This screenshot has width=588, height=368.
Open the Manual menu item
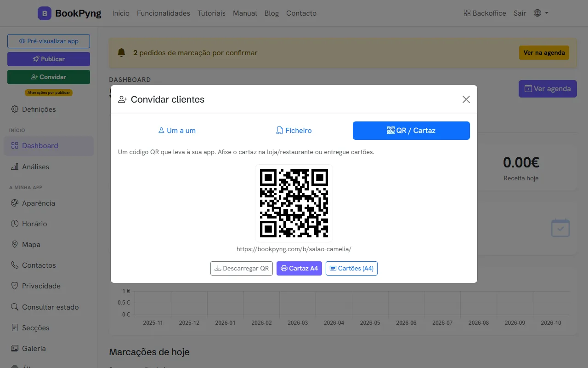click(x=245, y=13)
